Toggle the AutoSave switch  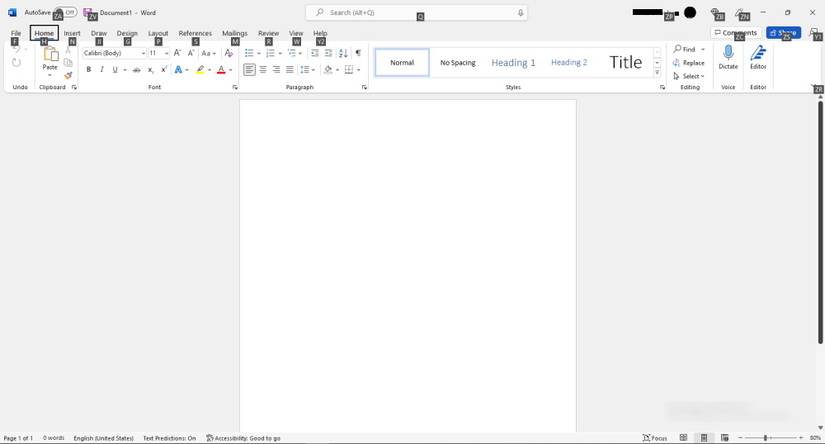pos(67,12)
